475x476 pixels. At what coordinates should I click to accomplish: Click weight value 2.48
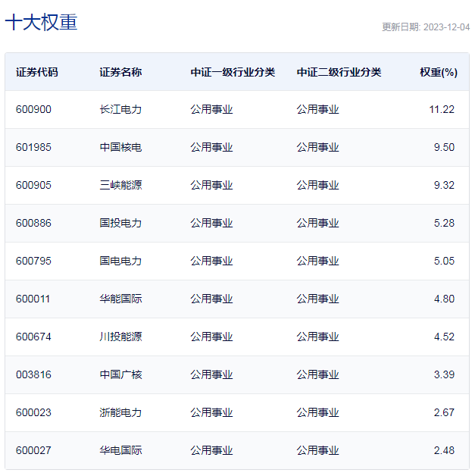pyautogui.click(x=445, y=450)
